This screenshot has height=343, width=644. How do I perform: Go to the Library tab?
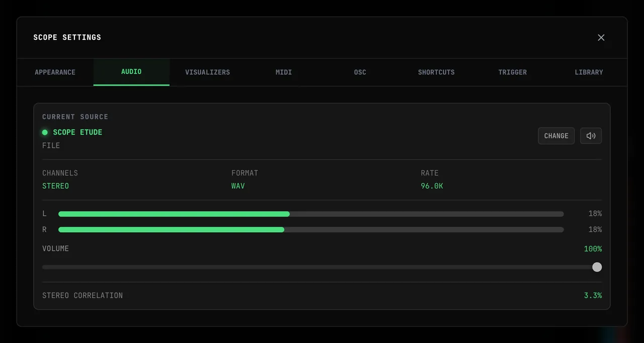click(589, 72)
